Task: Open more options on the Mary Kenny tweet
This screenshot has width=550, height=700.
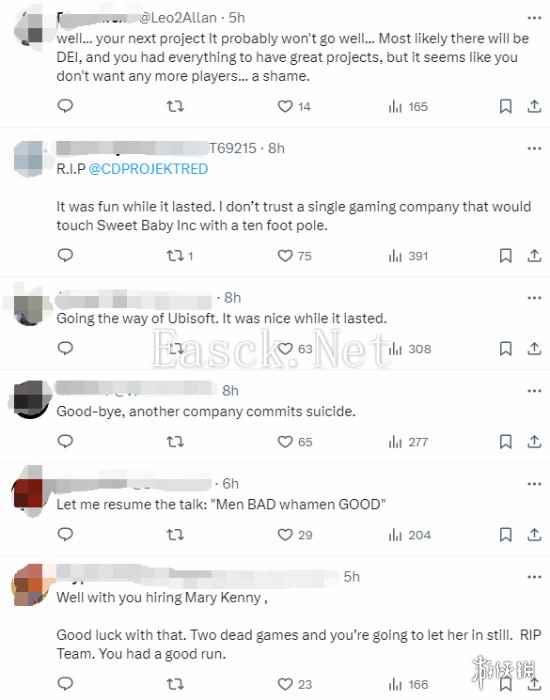Action: point(534,577)
